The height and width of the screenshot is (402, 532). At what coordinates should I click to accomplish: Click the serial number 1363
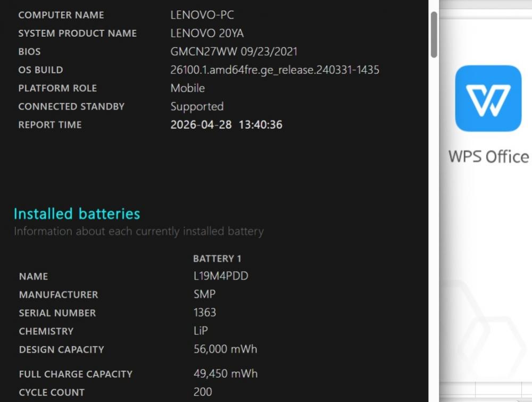pos(205,313)
